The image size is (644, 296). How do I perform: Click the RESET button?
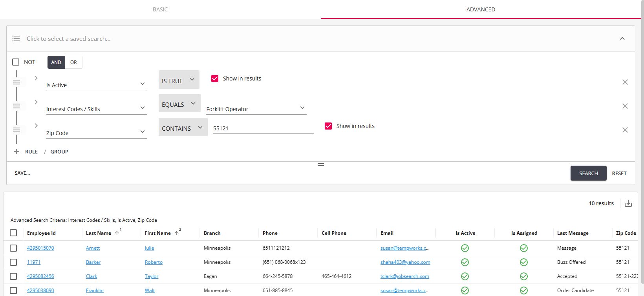[619, 173]
